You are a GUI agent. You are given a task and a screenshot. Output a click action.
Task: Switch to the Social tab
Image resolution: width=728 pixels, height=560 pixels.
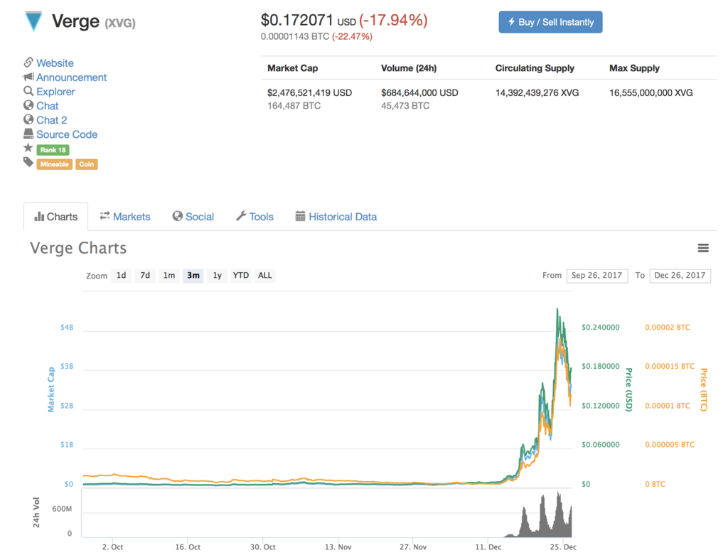(193, 217)
